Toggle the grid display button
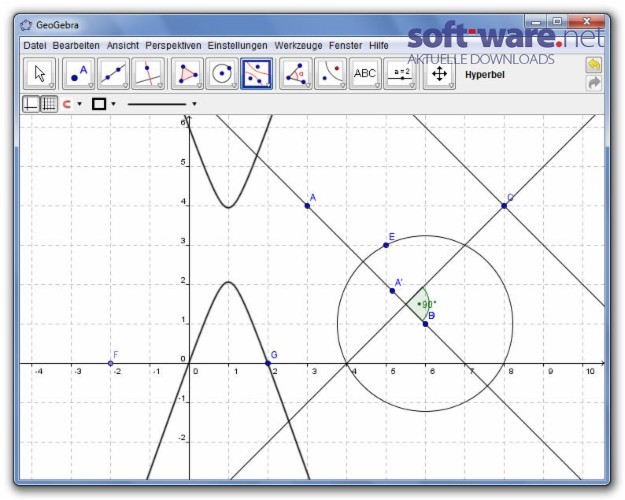The image size is (625, 500). (x=49, y=104)
